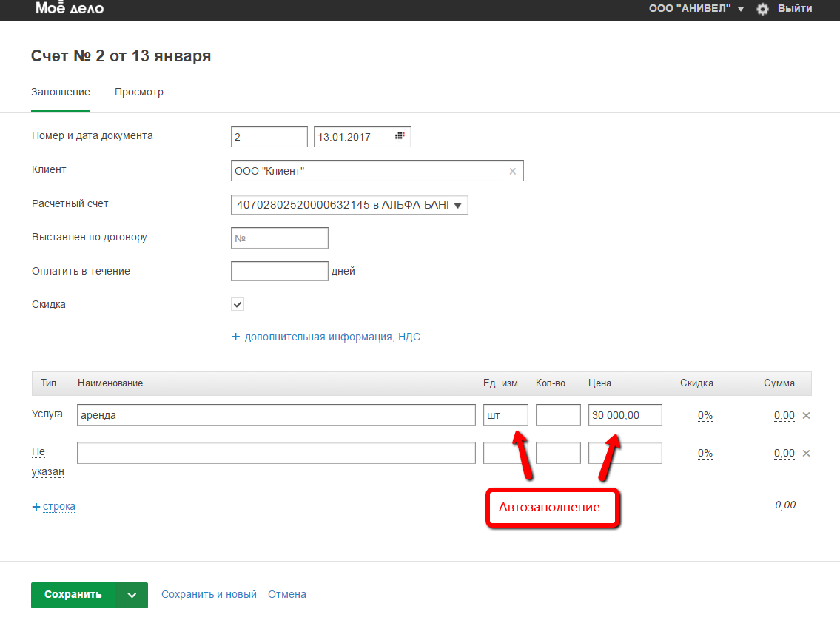Select the Заполнение tab

pos(61,92)
